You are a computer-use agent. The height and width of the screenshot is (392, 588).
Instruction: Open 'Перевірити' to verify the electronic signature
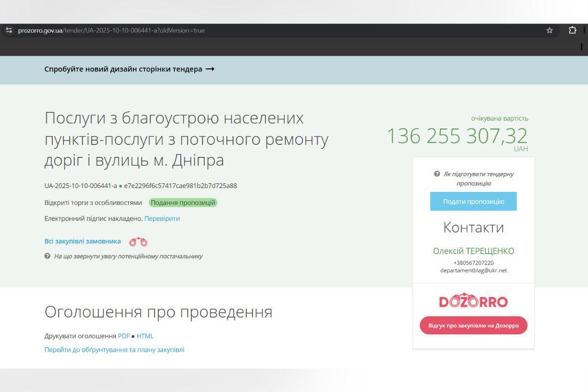[x=163, y=218]
